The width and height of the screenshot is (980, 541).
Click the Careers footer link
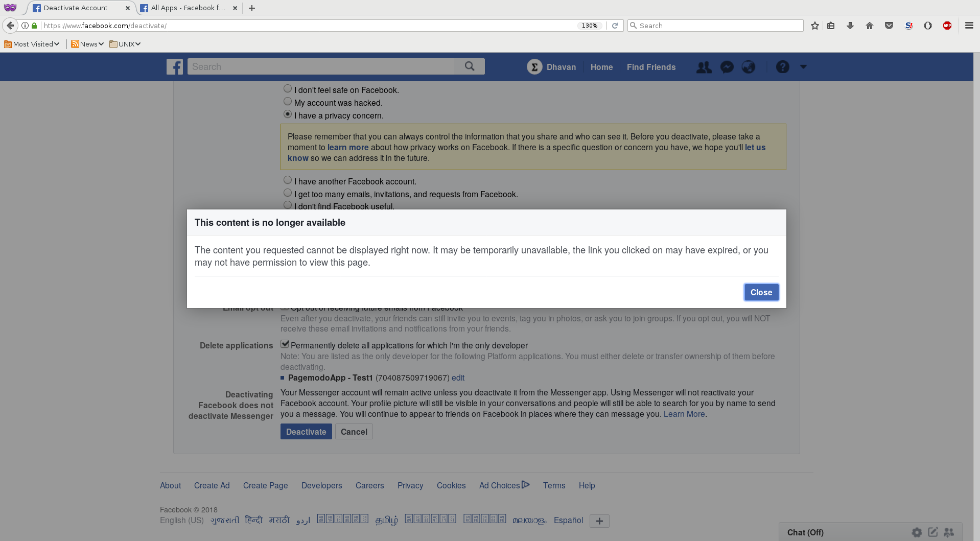(370, 485)
